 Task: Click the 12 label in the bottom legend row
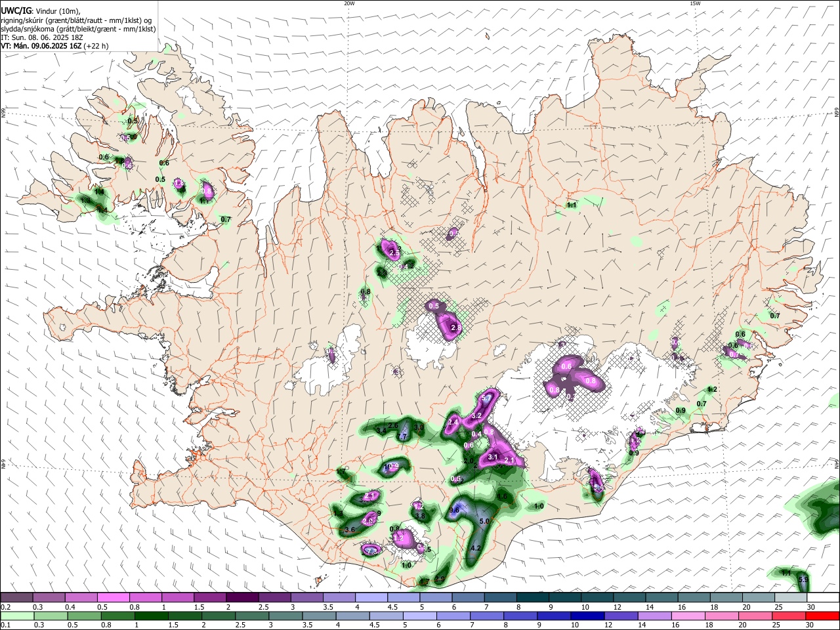click(608, 625)
